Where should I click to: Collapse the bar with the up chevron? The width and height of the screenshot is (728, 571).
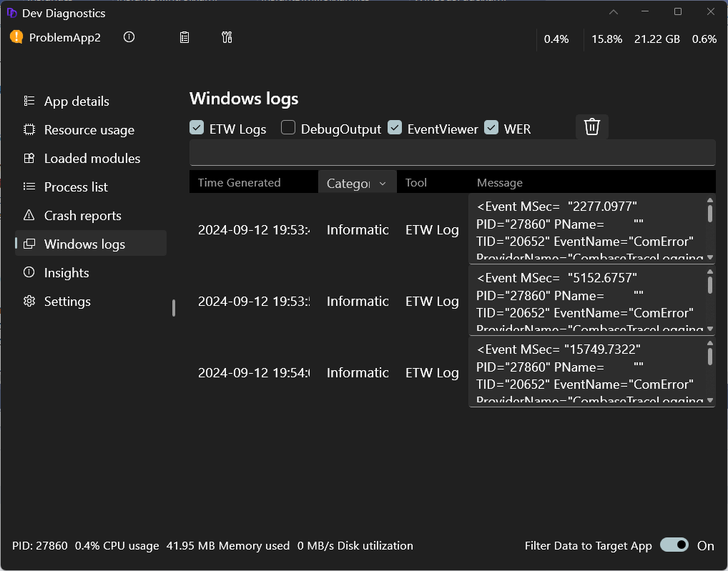[614, 12]
